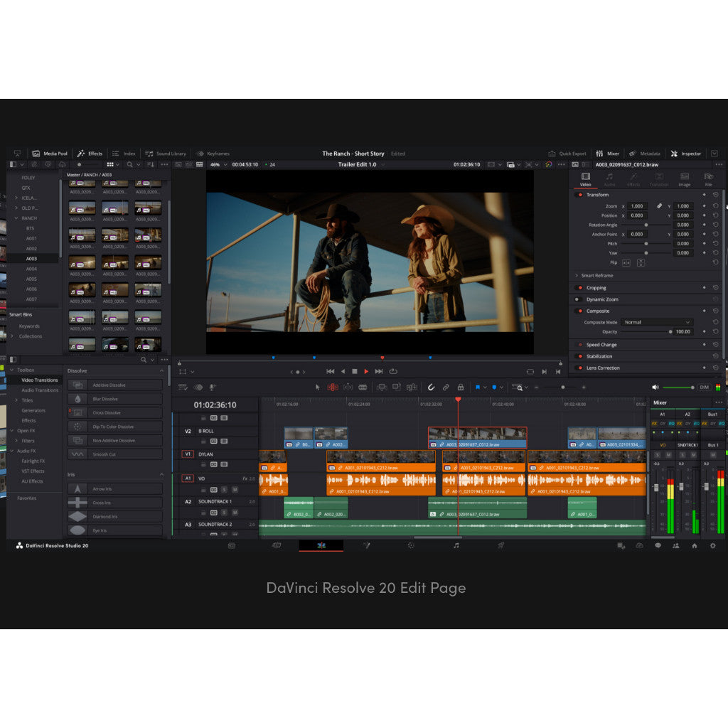This screenshot has width=728, height=728.
Task: Select Audio Transitions in Toolbox
Action: pos(40,390)
